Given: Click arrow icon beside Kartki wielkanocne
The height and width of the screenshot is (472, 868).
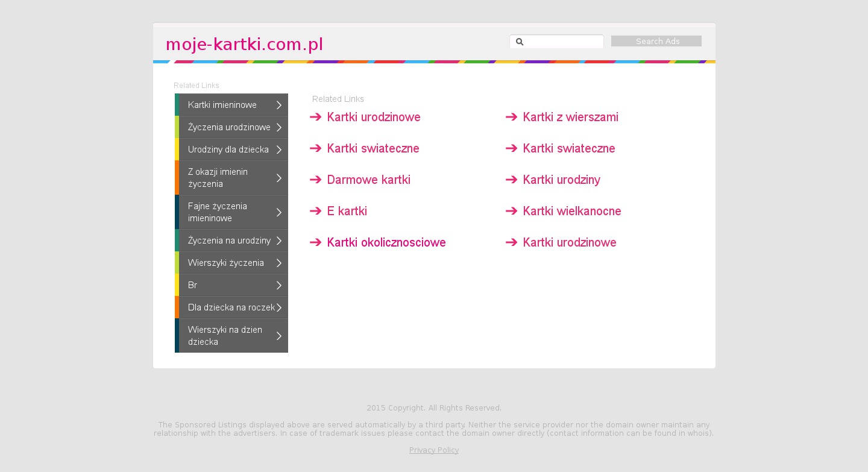Looking at the screenshot, I should point(511,211).
